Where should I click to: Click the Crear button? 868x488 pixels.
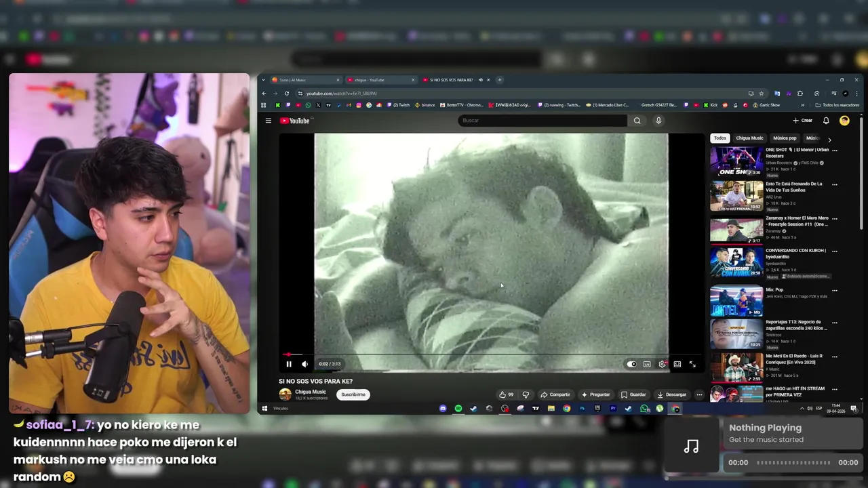[x=802, y=121]
